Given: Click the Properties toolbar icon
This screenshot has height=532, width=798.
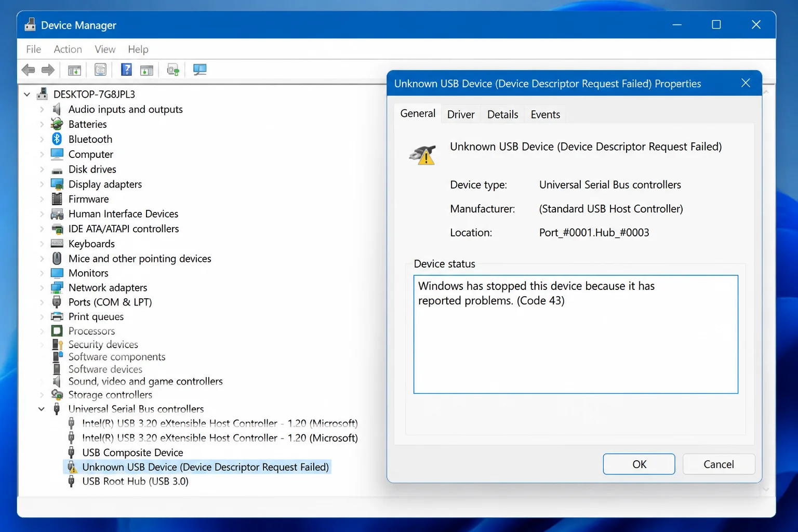Looking at the screenshot, I should click(x=100, y=70).
